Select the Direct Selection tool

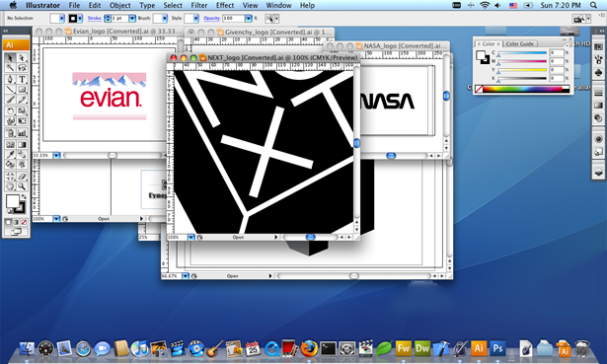coord(22,57)
